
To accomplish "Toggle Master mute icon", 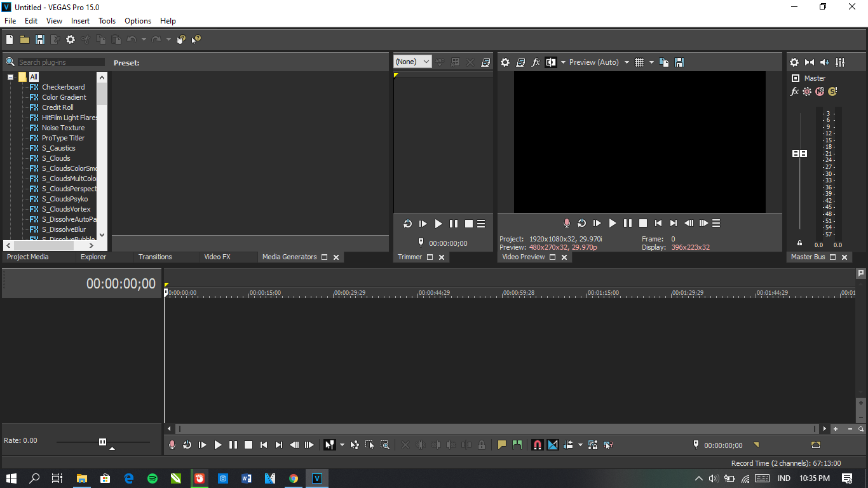I will [820, 91].
